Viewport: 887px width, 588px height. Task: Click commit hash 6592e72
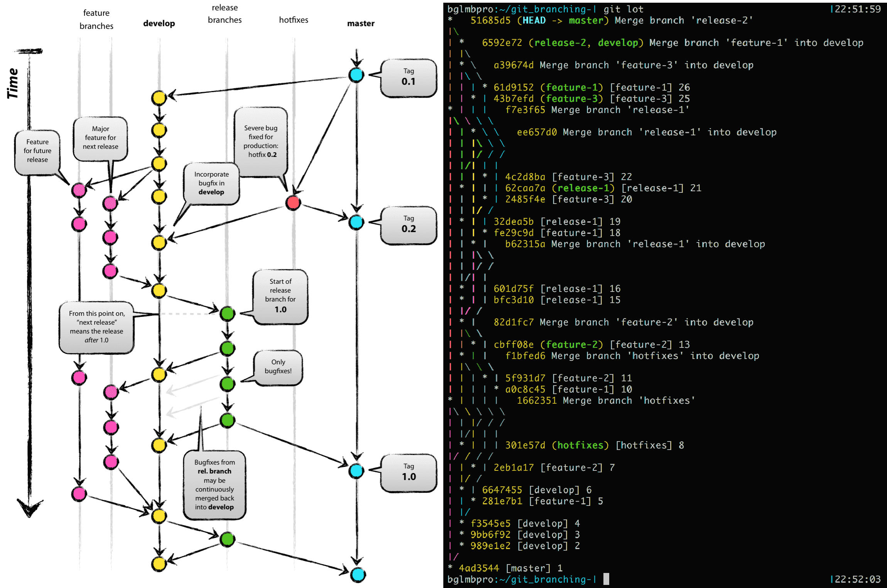pyautogui.click(x=502, y=42)
